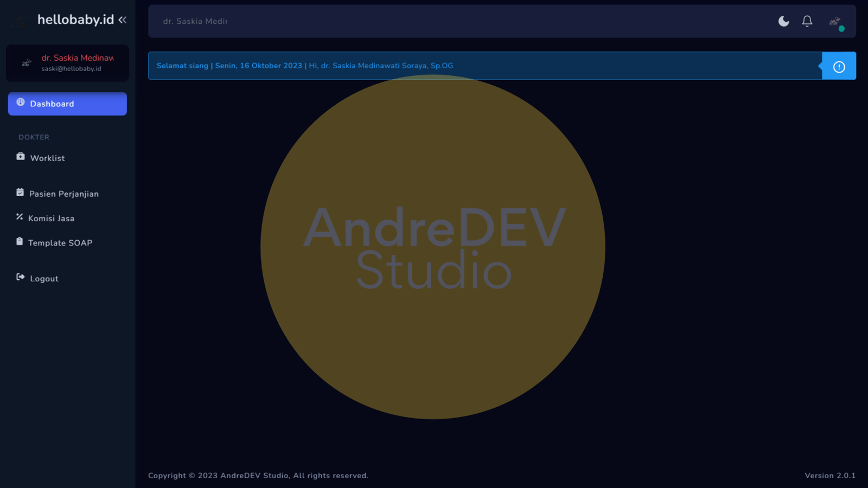Open the Pasien Perjanjian menu item
The image size is (868, 488).
click(63, 194)
